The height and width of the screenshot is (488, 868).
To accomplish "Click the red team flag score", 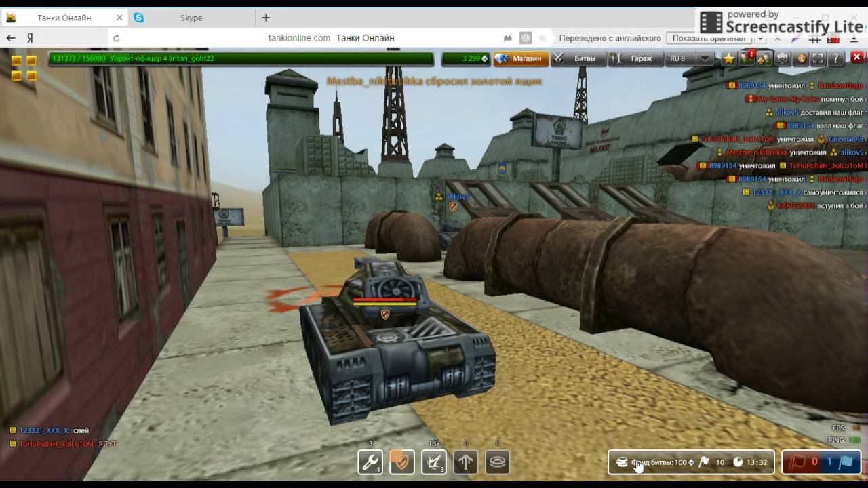I will click(802, 462).
